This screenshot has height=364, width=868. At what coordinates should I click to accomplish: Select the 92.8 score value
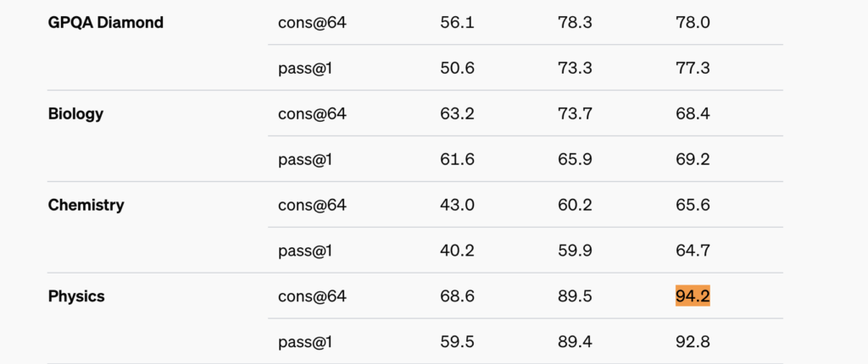tap(693, 342)
